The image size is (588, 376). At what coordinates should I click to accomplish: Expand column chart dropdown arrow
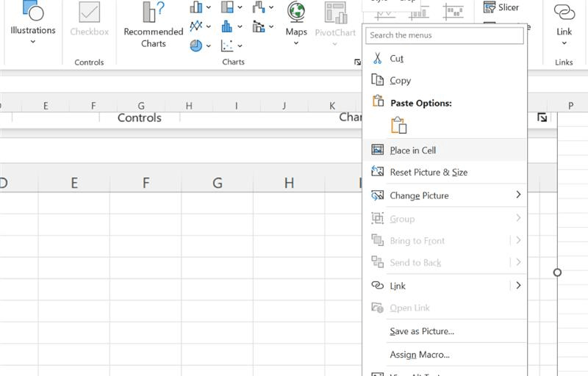point(209,7)
